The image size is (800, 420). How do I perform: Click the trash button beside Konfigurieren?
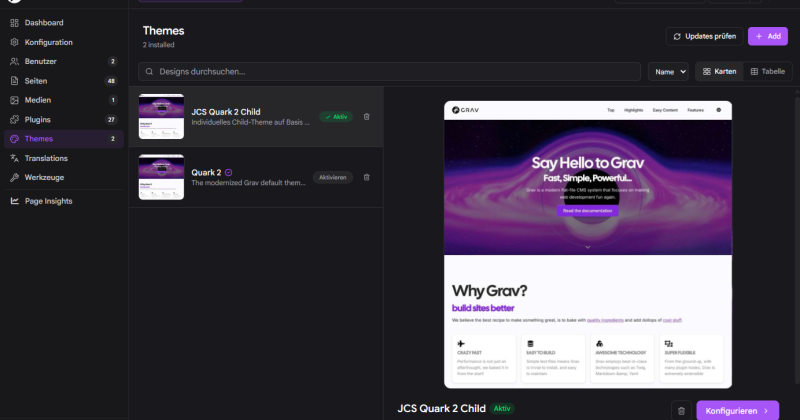(681, 411)
